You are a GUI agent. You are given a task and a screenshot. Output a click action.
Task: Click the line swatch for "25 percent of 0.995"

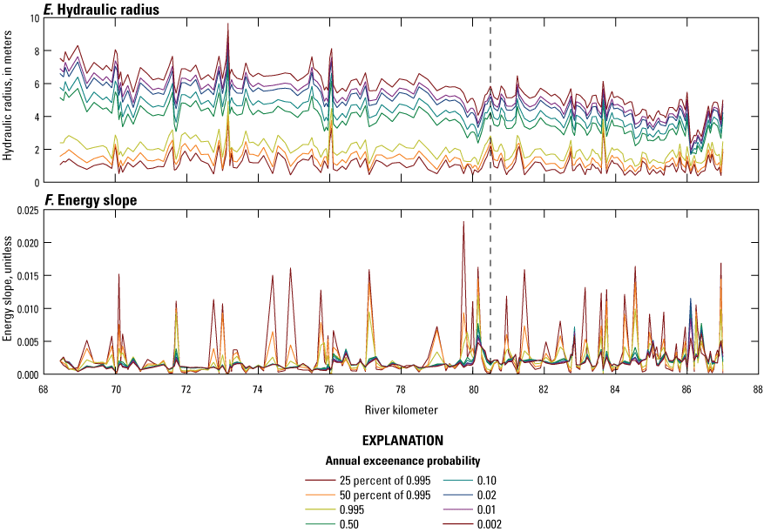click(321, 480)
